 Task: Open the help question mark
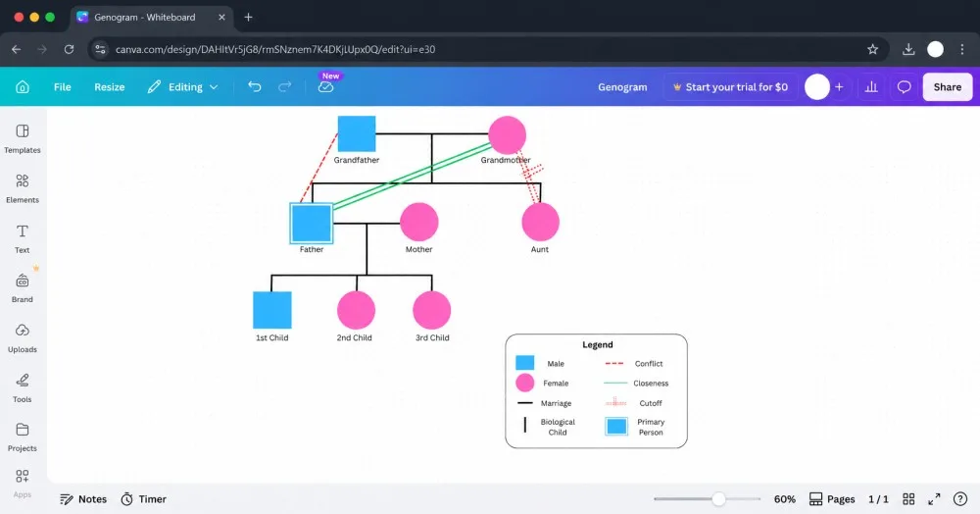point(960,499)
